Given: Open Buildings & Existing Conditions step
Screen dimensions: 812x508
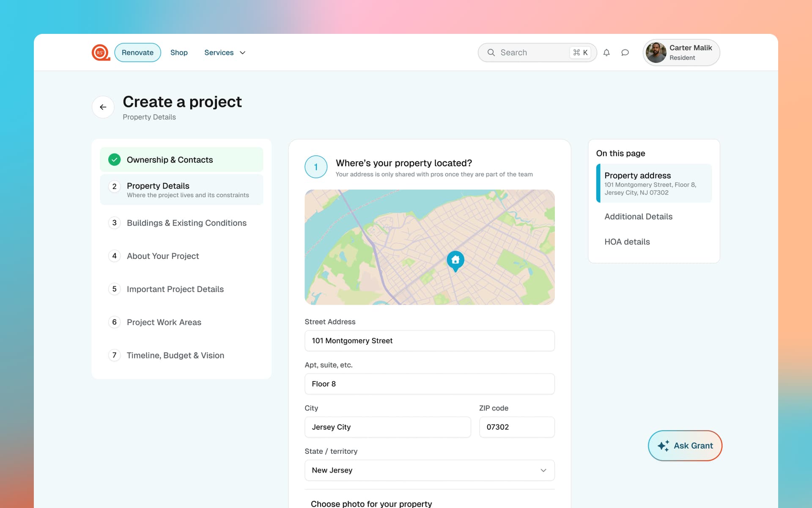Looking at the screenshot, I should tap(181, 223).
